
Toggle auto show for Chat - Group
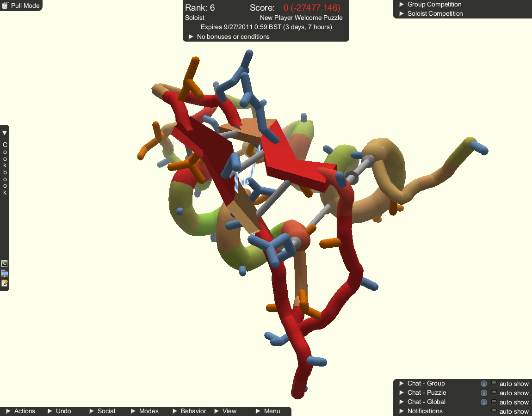(494, 384)
